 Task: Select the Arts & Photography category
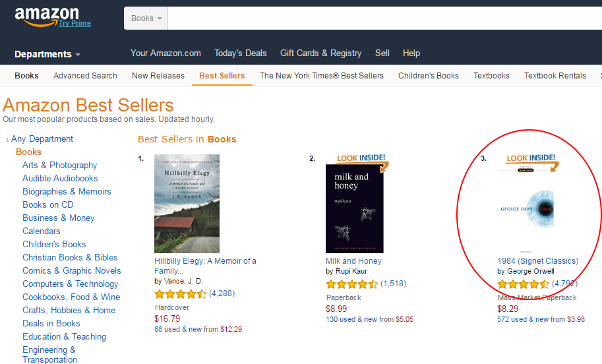[59, 165]
